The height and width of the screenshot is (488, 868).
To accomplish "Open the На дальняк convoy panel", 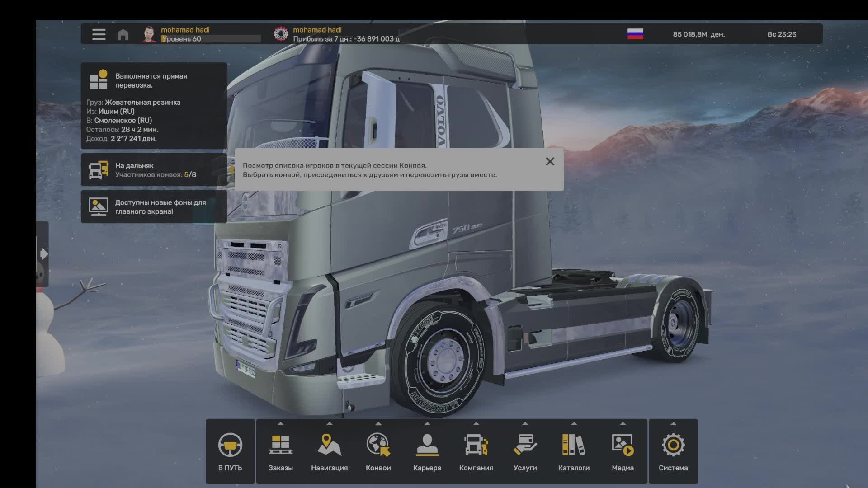I will point(154,170).
